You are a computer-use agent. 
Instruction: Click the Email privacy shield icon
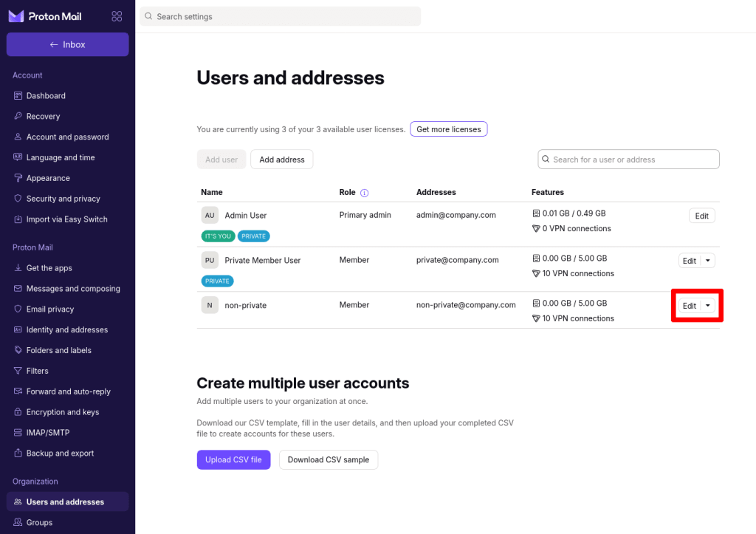18,309
